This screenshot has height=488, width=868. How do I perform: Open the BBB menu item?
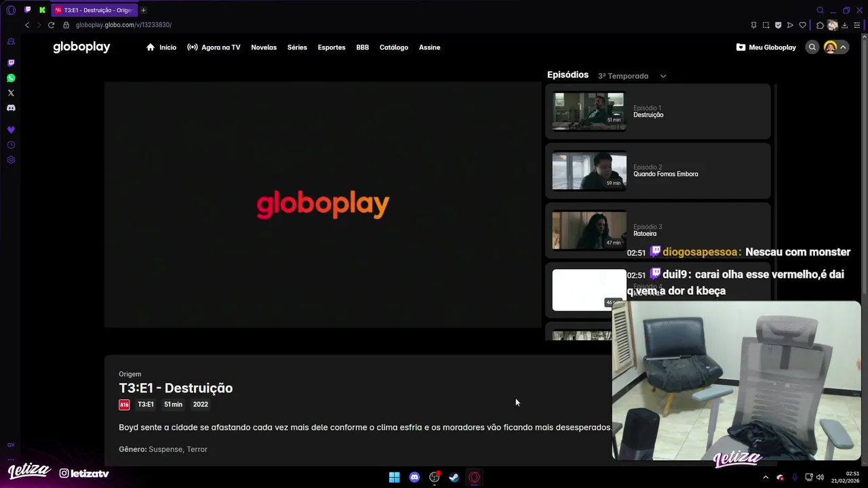tap(363, 47)
